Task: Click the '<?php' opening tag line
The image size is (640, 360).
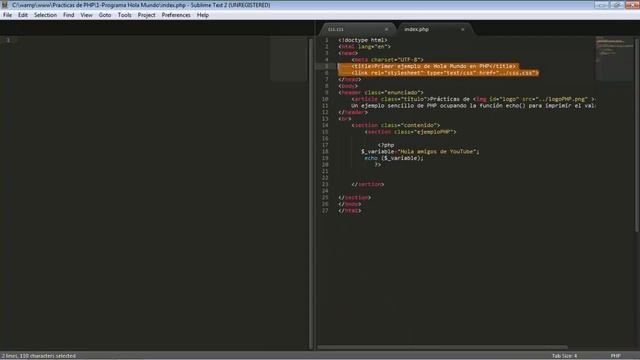Action: (x=386, y=145)
